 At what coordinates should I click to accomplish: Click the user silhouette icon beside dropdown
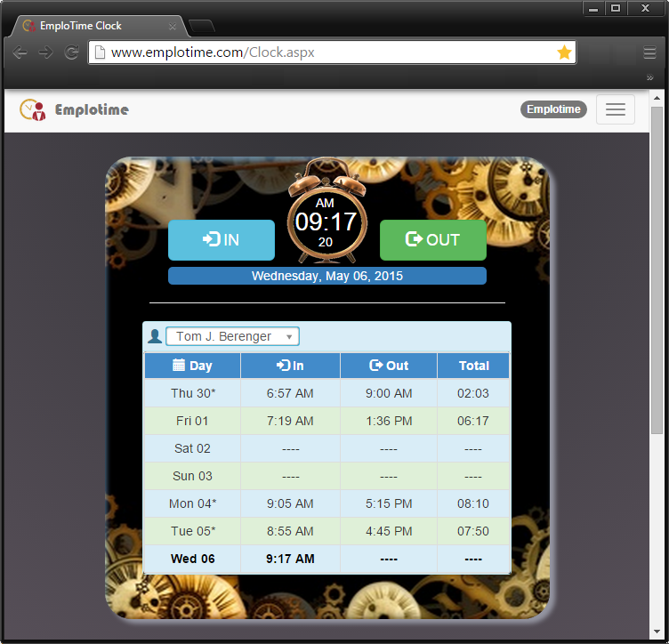(x=155, y=336)
